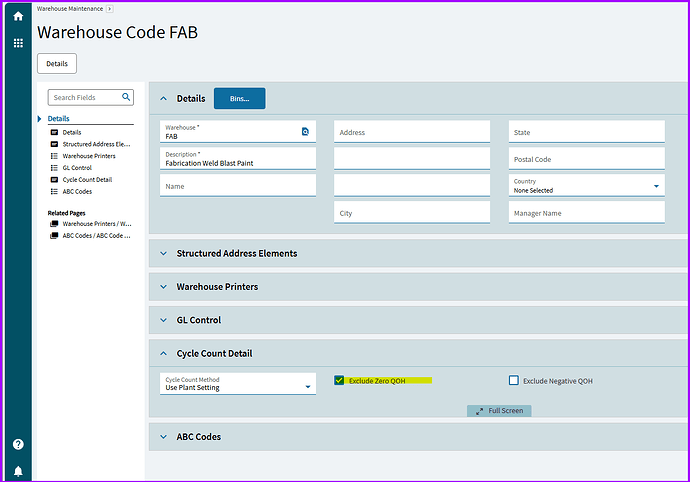Click breadcrumb arrow next to Warehouse Maintenance
Image resolution: width=690 pixels, height=482 pixels.
pyautogui.click(x=110, y=9)
